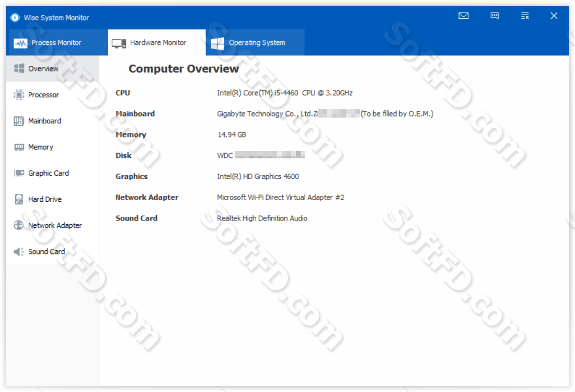Click the Disk label
This screenshot has width=575, height=392.
[123, 155]
